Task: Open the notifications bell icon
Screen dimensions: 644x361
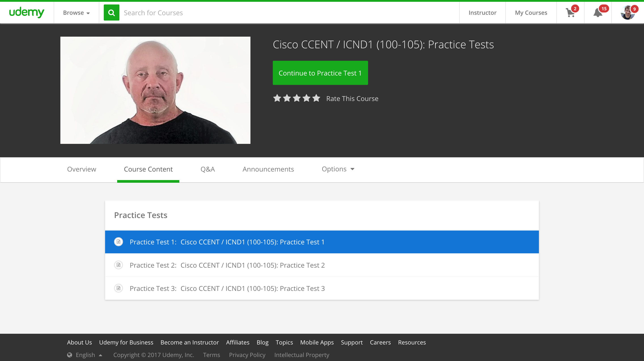Action: (x=598, y=13)
